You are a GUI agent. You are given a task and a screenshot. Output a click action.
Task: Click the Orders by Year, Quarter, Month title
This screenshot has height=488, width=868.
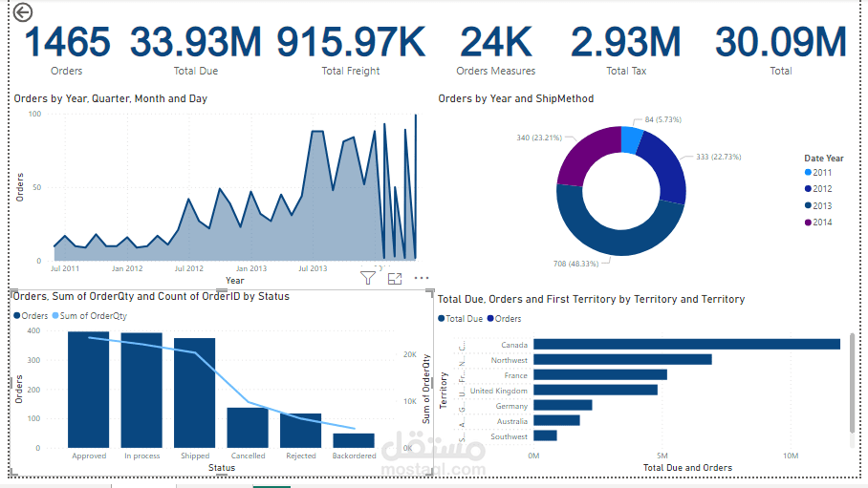pos(110,98)
